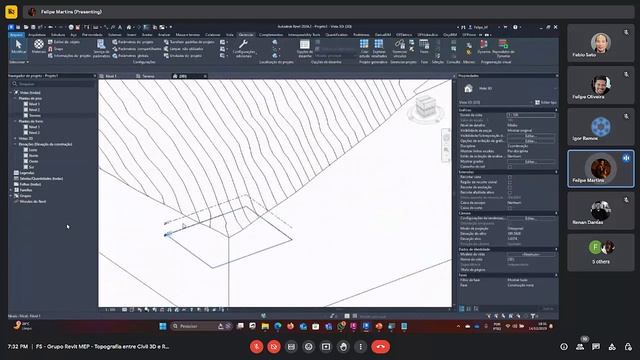
Task: Leave the call with red button
Action: 380,347
